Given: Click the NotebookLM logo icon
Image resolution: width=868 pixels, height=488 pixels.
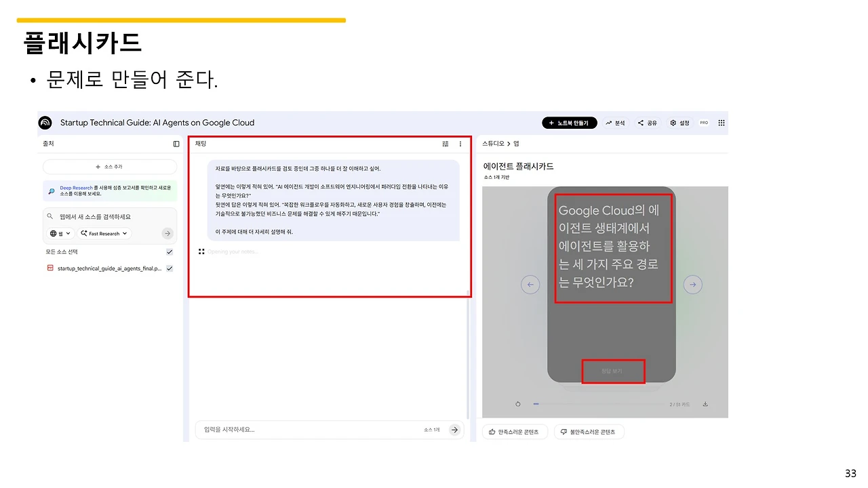Looking at the screenshot, I should 45,123.
